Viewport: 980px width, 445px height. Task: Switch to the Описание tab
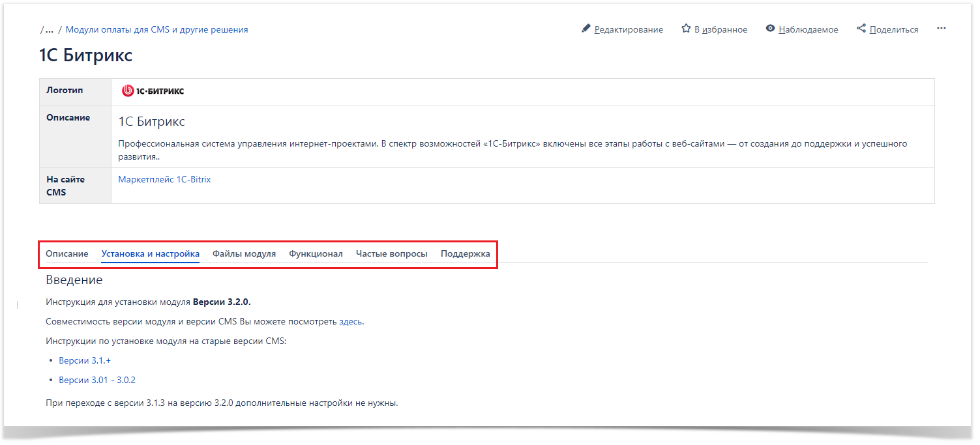(67, 254)
